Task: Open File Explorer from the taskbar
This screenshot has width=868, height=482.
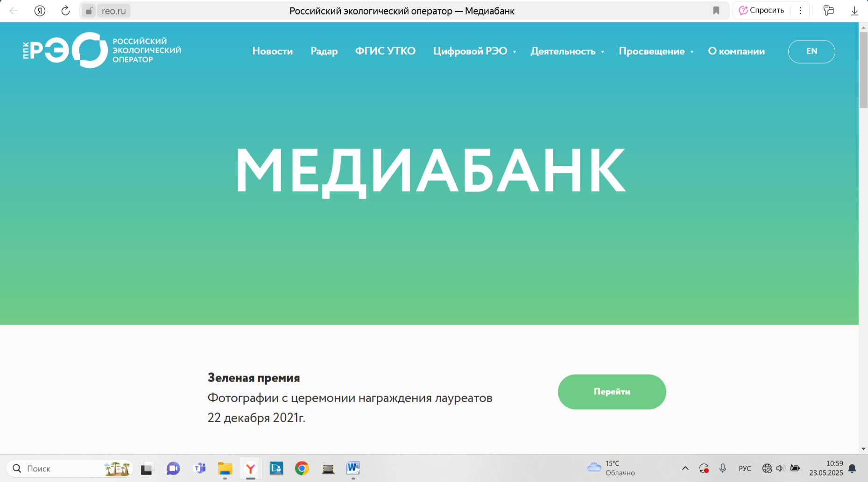Action: point(225,468)
